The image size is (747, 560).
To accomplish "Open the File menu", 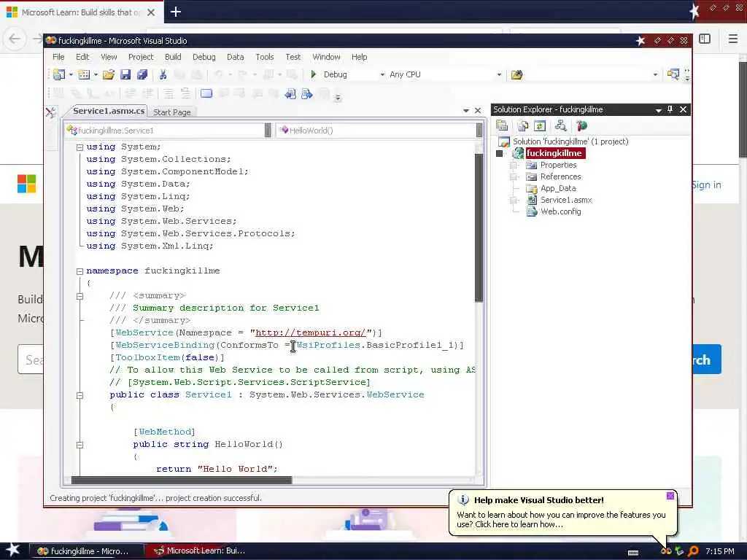I will (x=58, y=57).
